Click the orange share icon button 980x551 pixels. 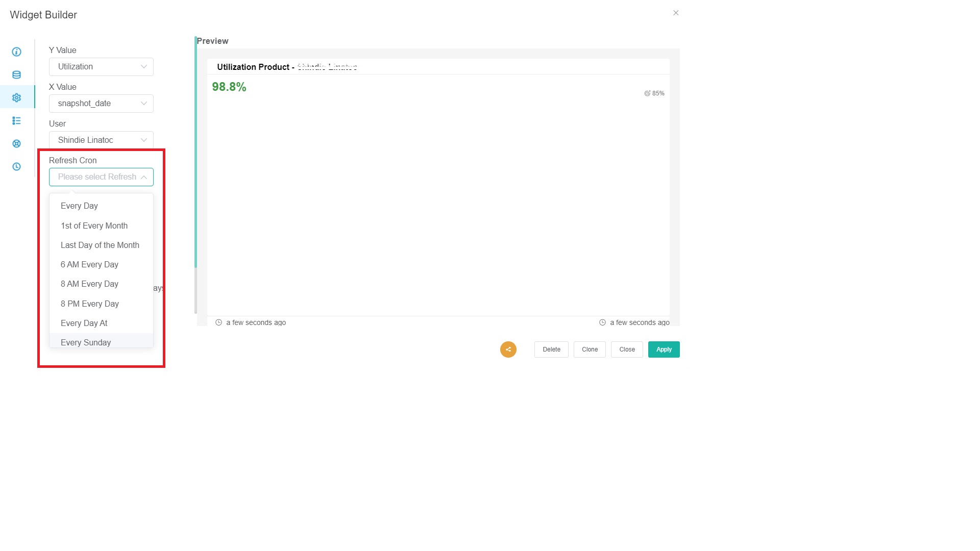(x=508, y=349)
